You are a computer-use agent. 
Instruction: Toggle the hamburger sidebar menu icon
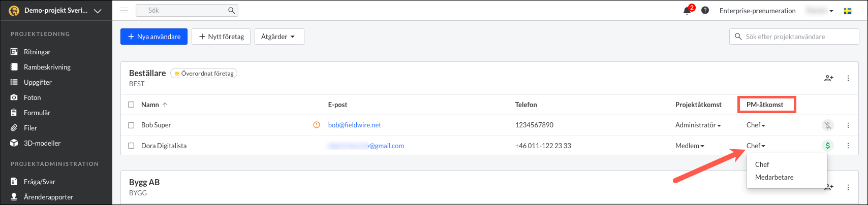pyautogui.click(x=124, y=10)
